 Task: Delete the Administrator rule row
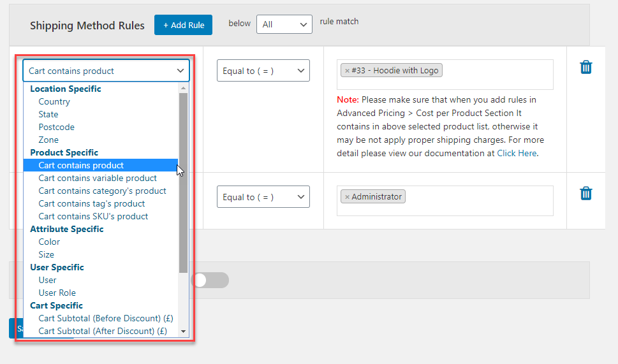[585, 193]
